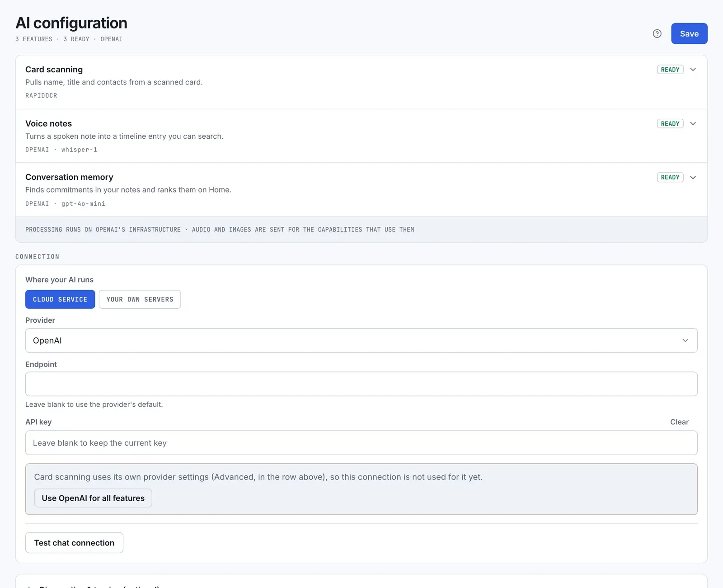
Task: Click the "Turns a spoken note" description
Action: 124,136
